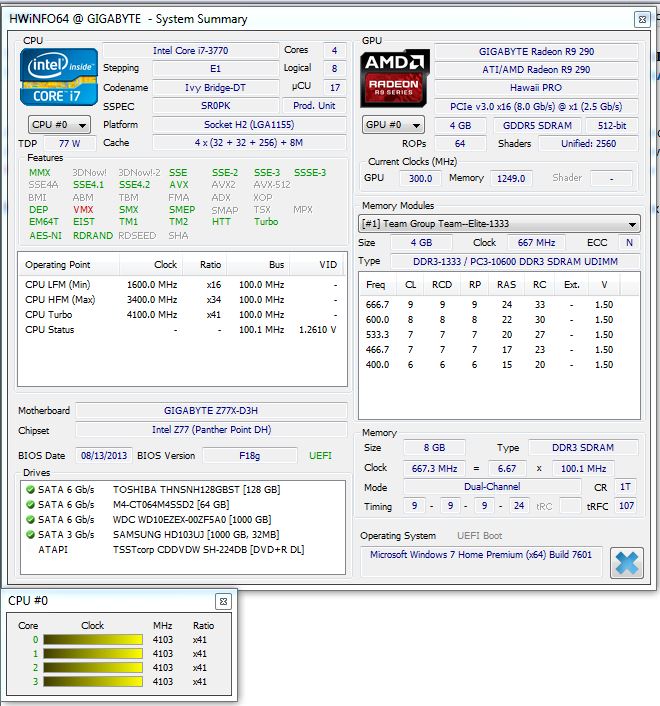The width and height of the screenshot is (660, 706).
Task: Click the tRFC 107 value
Action: tap(626, 506)
